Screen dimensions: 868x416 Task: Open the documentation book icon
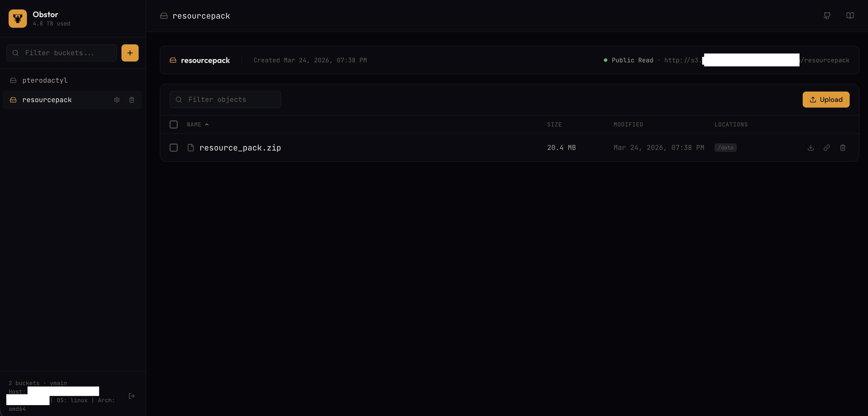850,16
